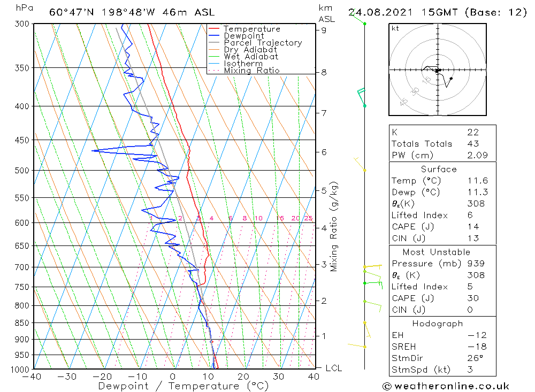Click the -40 temperature axis label
Screen dimensions: 535x392
click(32, 376)
